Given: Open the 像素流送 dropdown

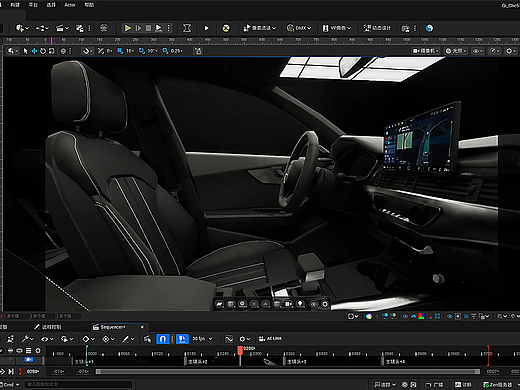Looking at the screenshot, I should click(x=260, y=28).
